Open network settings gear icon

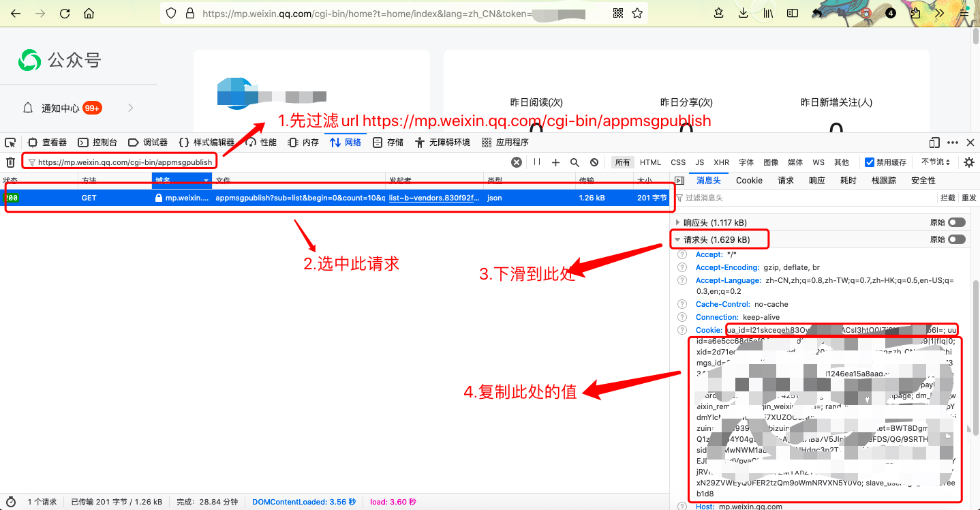tap(969, 162)
